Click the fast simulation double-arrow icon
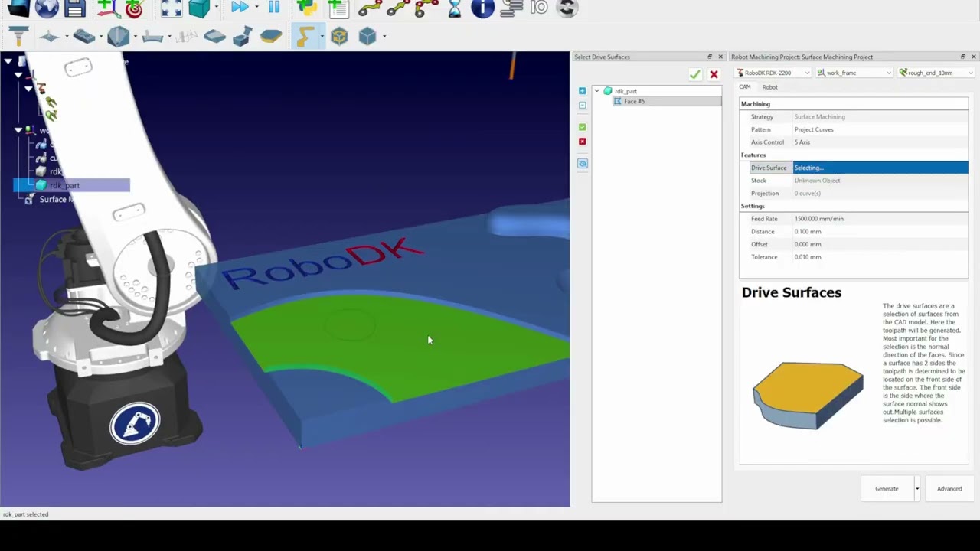Viewport: 980px width, 551px height. (240, 8)
